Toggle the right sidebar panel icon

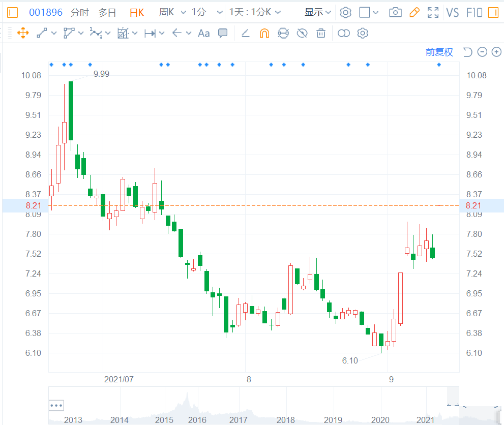[493, 12]
